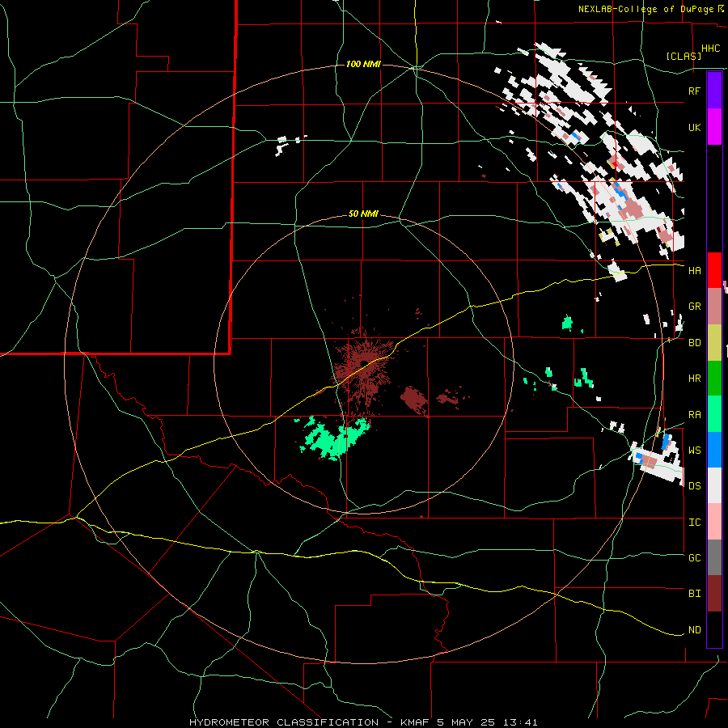Click the 'HR' legend label
This screenshot has height=728, width=728.
(694, 379)
